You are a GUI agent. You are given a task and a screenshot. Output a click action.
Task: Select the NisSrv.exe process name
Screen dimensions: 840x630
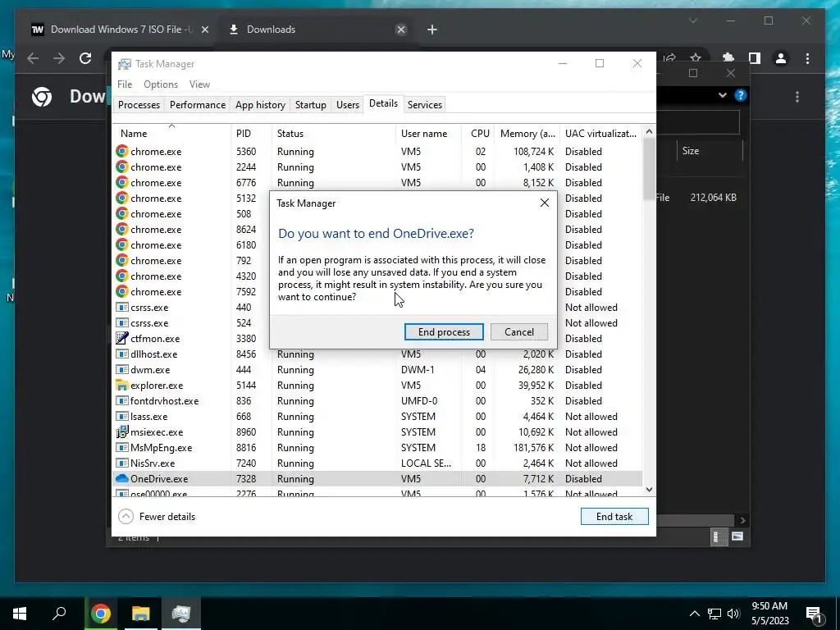(x=153, y=463)
